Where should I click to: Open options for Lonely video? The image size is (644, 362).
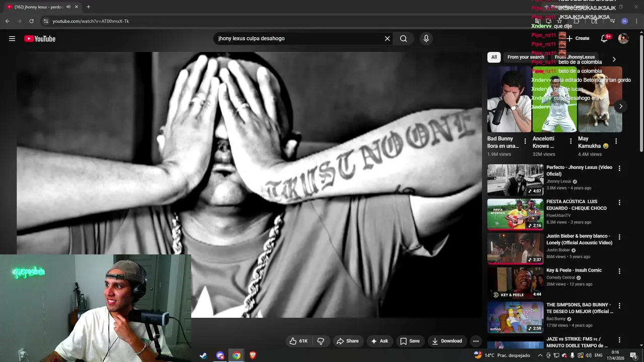[619, 237]
